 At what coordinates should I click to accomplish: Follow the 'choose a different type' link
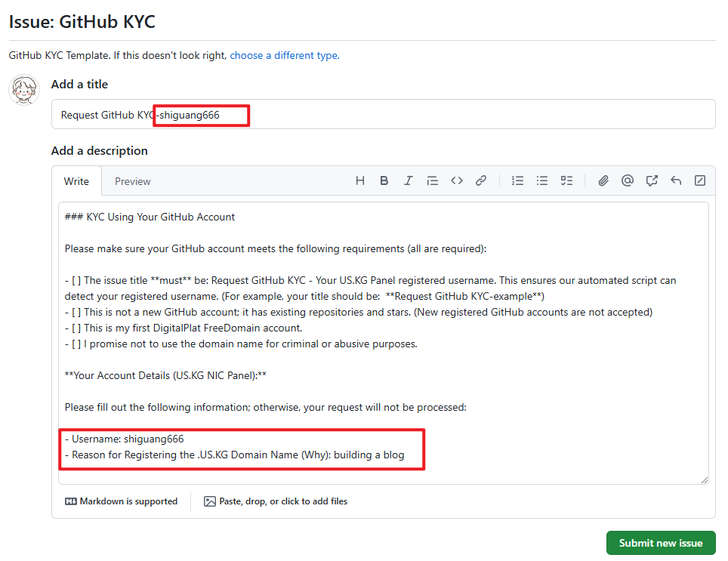pyautogui.click(x=285, y=56)
